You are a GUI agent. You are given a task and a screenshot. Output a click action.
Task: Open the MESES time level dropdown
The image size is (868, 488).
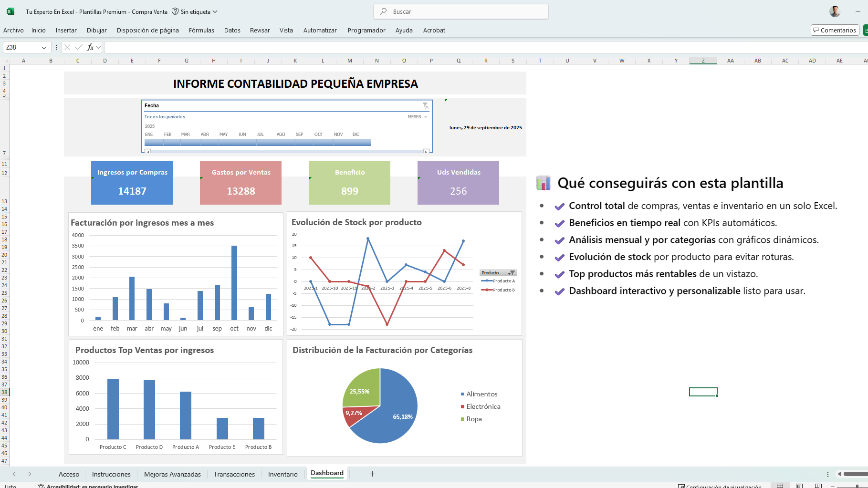(418, 117)
